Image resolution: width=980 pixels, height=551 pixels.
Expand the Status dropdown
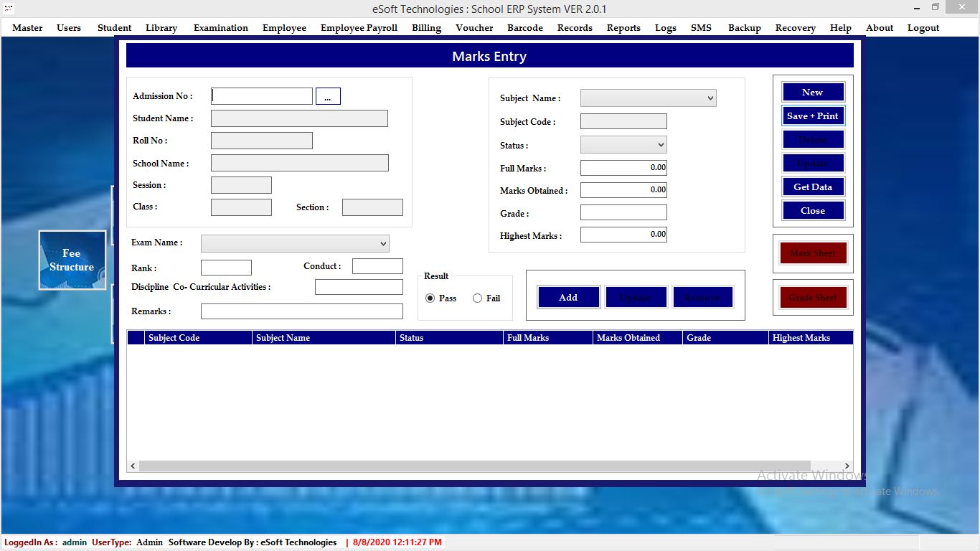pyautogui.click(x=623, y=145)
